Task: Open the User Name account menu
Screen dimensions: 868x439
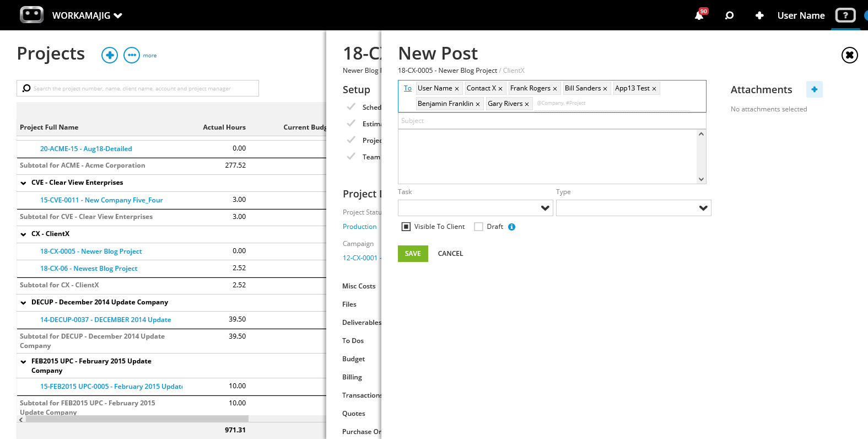Action: pos(801,15)
